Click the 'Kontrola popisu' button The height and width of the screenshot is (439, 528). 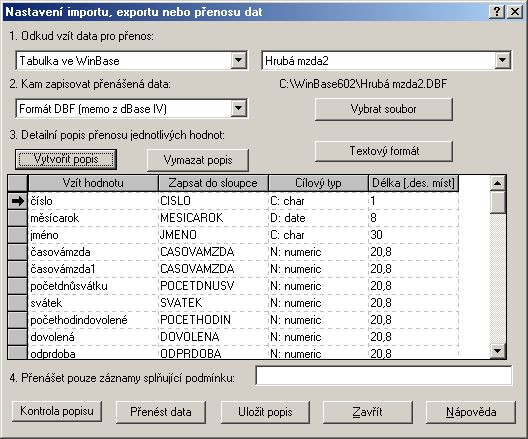pos(57,411)
